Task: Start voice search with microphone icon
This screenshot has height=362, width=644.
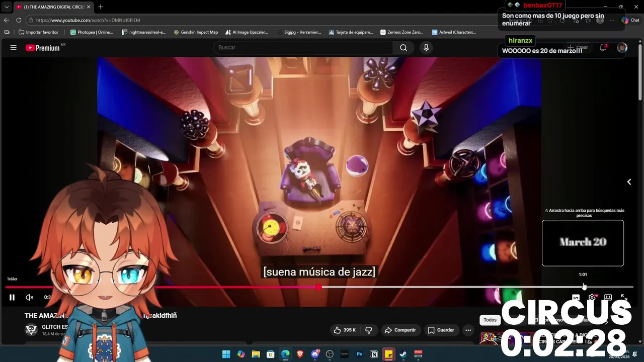Action: pyautogui.click(x=426, y=47)
